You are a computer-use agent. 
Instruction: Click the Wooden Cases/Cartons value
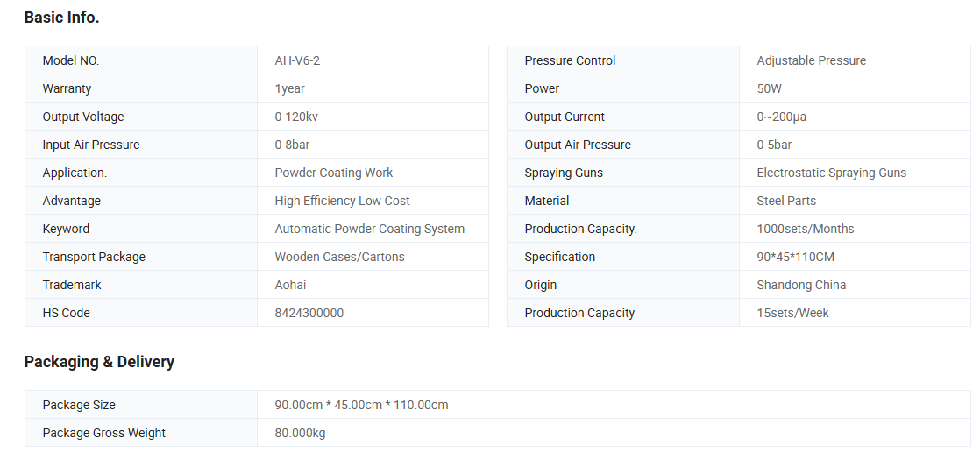click(339, 257)
